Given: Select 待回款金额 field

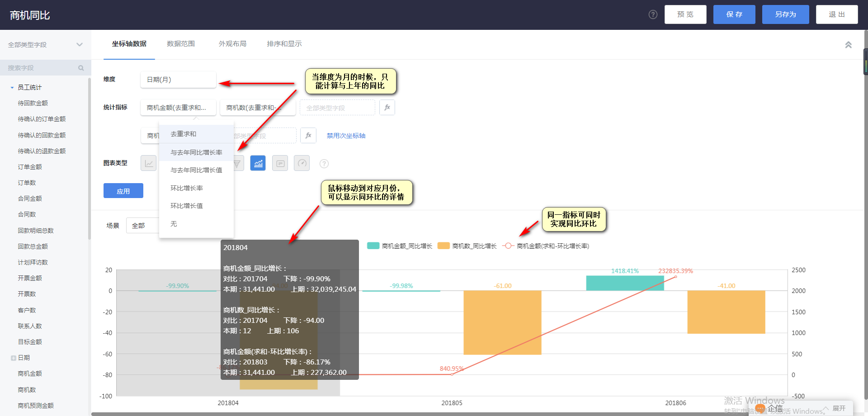Looking at the screenshot, I should point(33,104).
